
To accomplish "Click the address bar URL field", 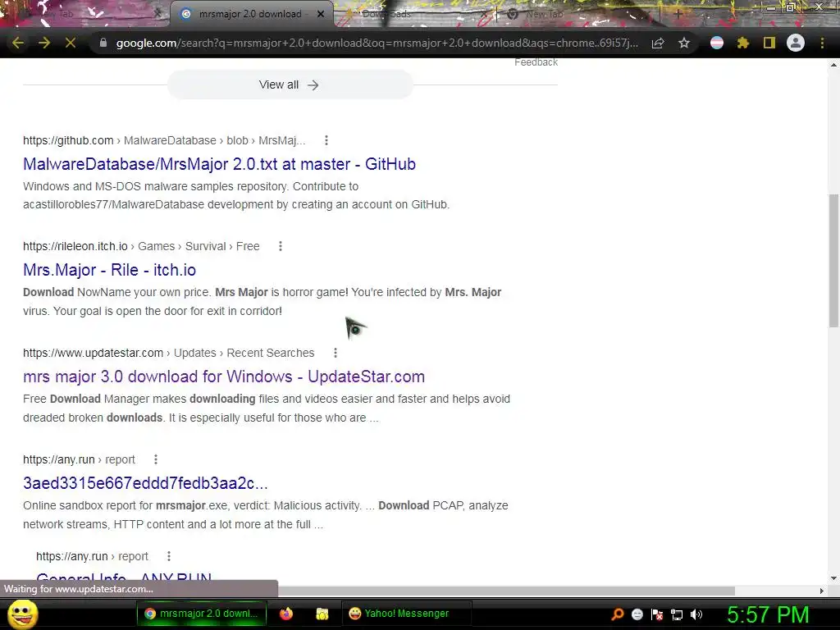I will (377, 43).
